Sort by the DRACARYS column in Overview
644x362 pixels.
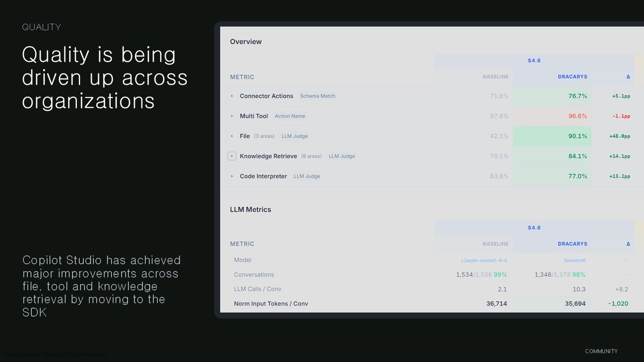(x=572, y=77)
